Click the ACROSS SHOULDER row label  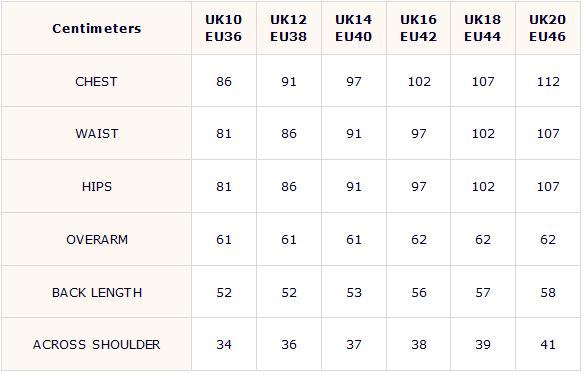pos(96,345)
